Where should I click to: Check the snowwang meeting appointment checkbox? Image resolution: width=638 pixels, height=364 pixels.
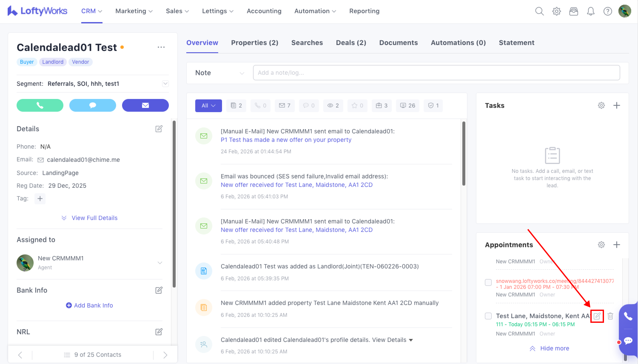tap(488, 282)
